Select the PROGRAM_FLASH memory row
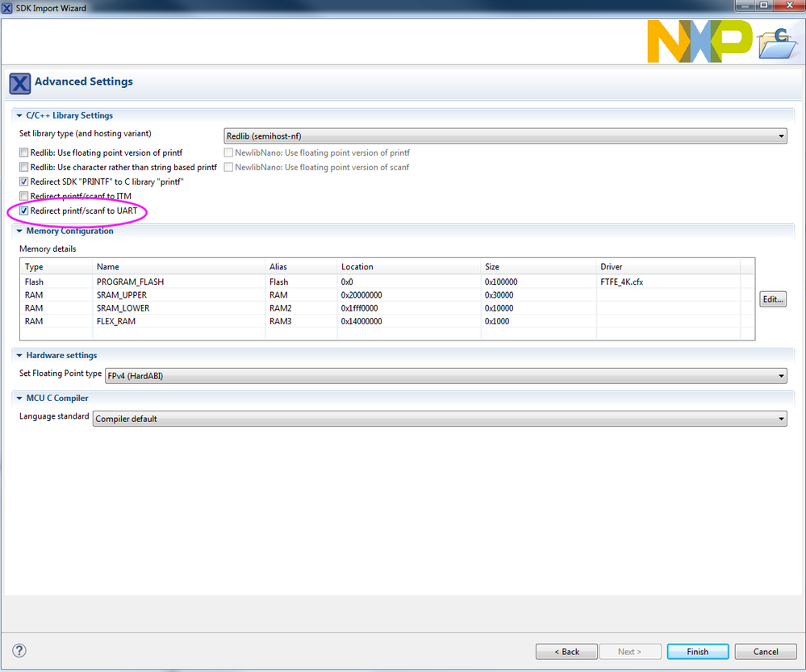Viewport: 806px width, 672px height. pyautogui.click(x=387, y=282)
